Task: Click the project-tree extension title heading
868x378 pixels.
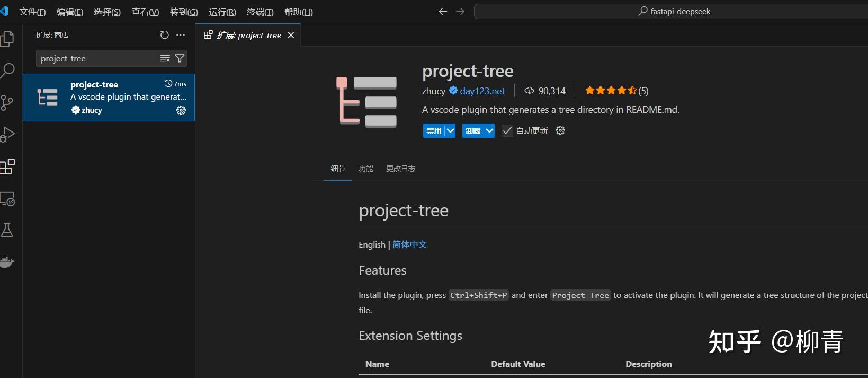Action: [x=468, y=71]
